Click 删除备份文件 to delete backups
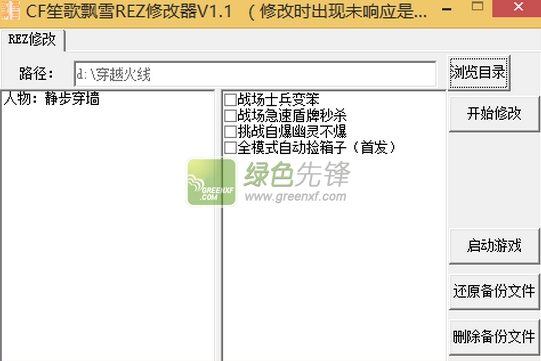Image resolution: width=541 pixels, height=361 pixels. (x=494, y=337)
